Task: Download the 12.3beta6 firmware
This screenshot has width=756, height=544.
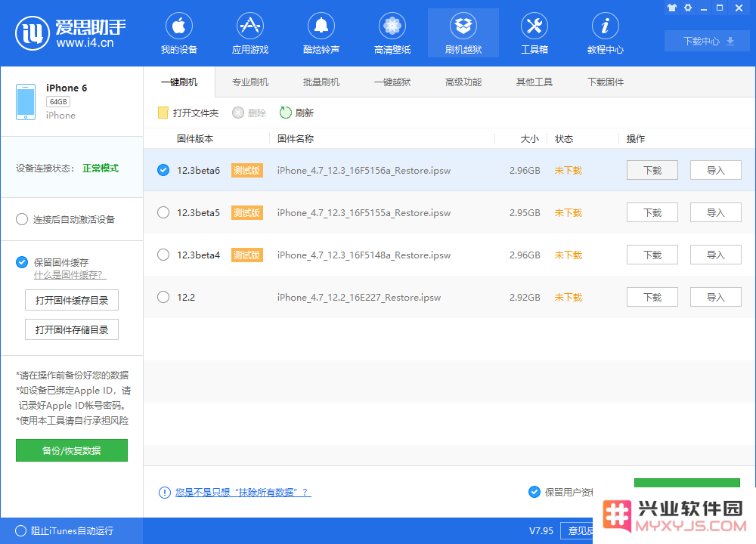Action: [x=652, y=170]
